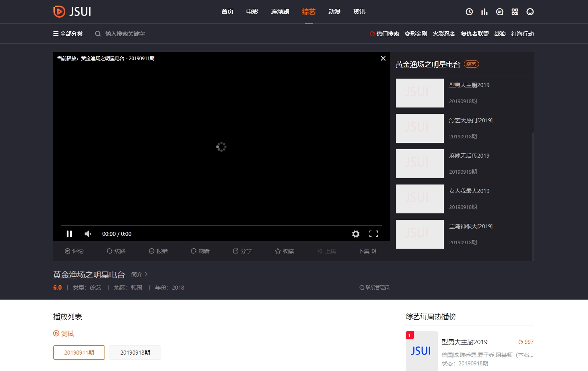588x371 pixels.
Task: Open the 全部分类 category menu
Action: pos(68,33)
